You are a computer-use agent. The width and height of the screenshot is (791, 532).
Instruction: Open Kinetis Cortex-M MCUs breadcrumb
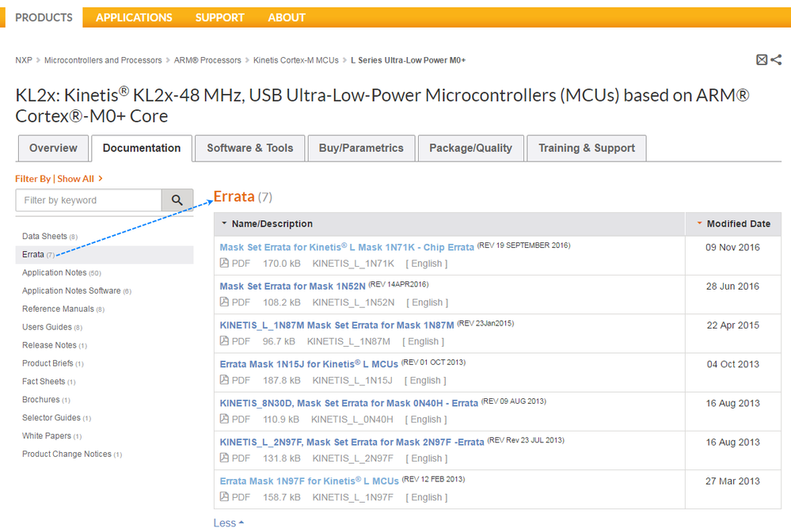(295, 60)
